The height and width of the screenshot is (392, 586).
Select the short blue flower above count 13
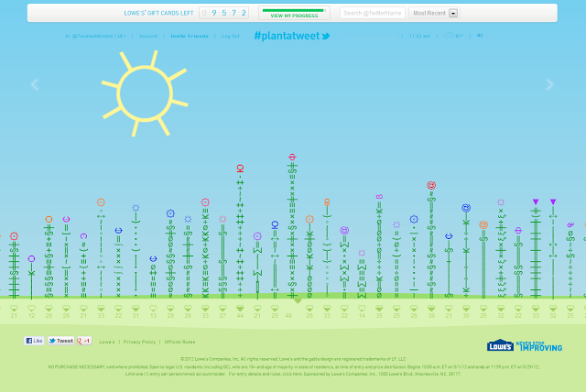coord(153,277)
